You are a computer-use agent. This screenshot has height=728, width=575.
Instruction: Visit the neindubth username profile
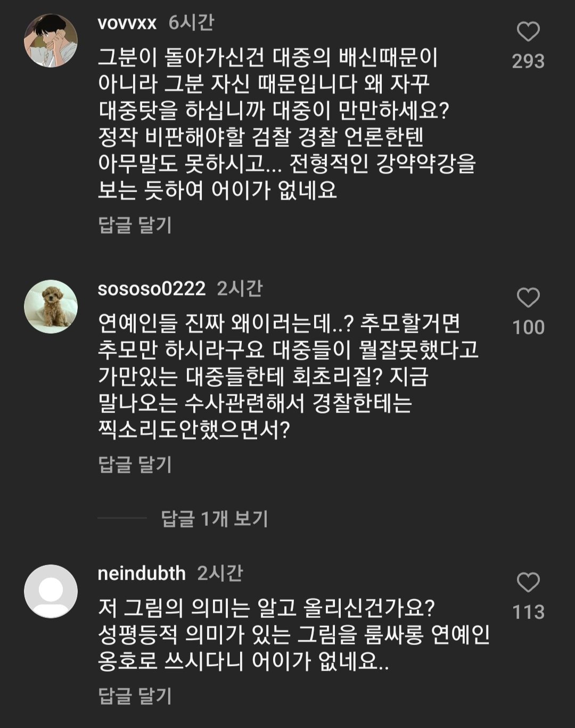coord(142,573)
